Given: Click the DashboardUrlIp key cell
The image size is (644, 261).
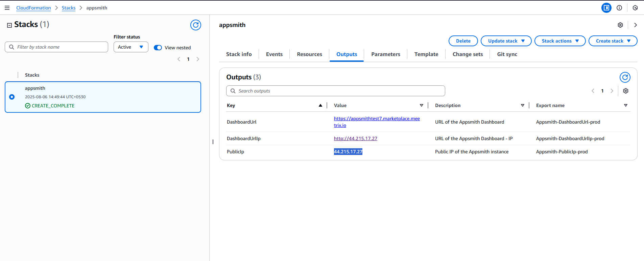Looking at the screenshot, I should coord(244,138).
